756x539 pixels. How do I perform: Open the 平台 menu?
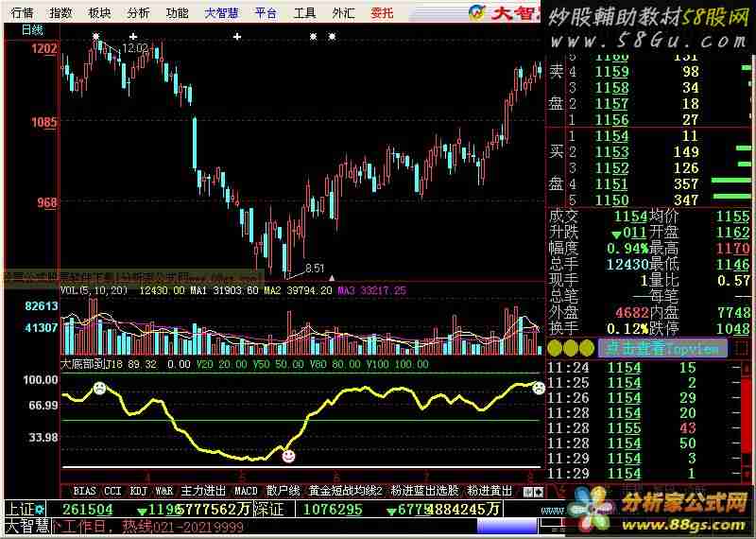point(266,13)
